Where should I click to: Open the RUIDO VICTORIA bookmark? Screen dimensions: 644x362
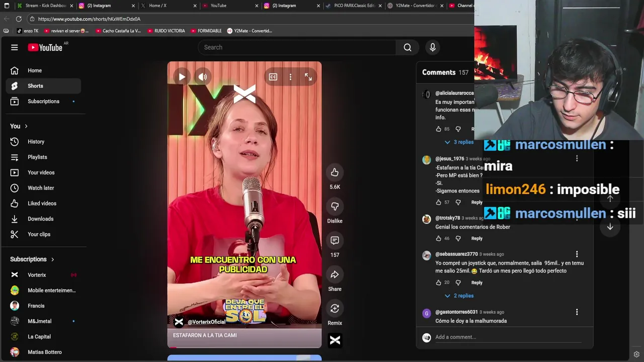pos(167,31)
